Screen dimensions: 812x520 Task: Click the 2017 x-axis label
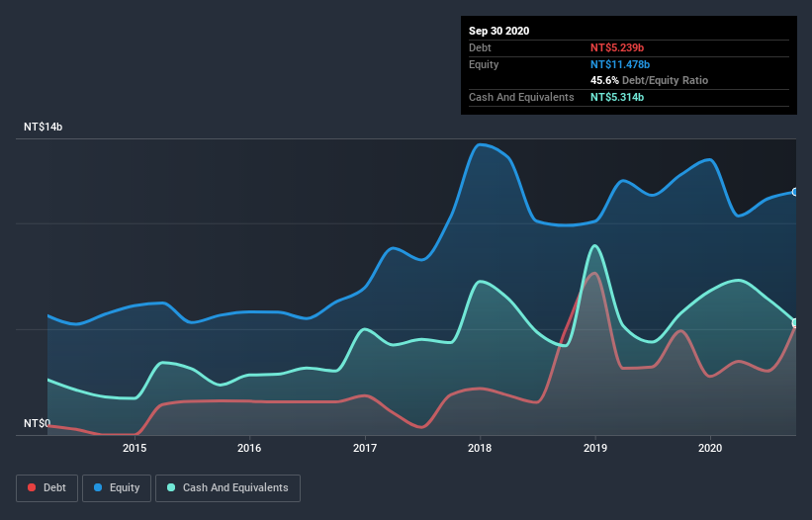coord(365,448)
